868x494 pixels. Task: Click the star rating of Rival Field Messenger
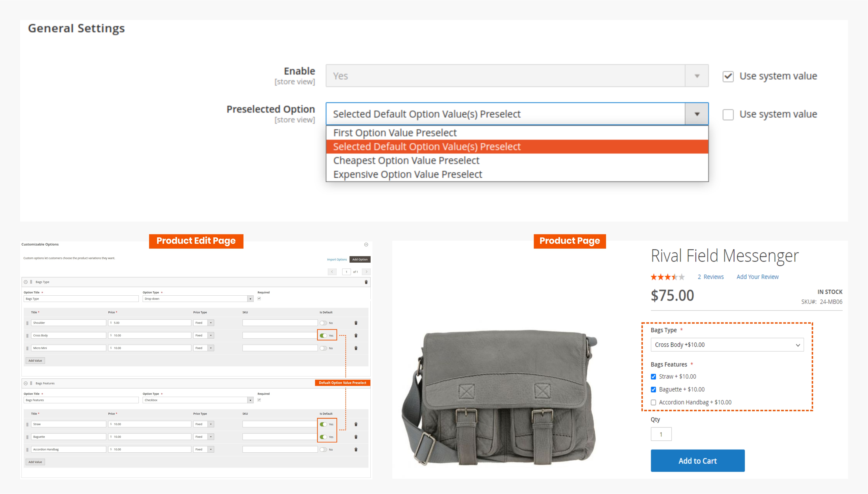668,277
